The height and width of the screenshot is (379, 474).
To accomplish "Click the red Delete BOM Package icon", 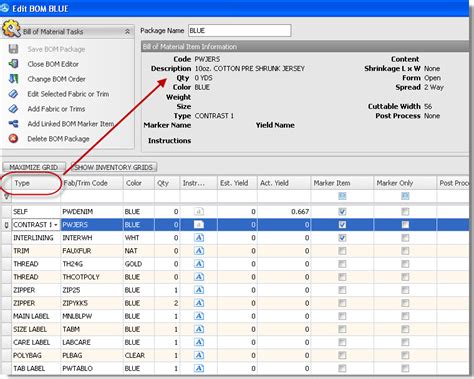I will (13, 138).
